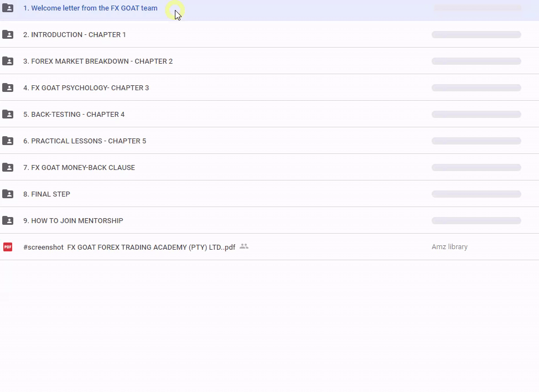Select folder icon beside PRACTICAL LESSONS - CHAPTER 5
Screen dimensions: 539x392
click(8, 141)
